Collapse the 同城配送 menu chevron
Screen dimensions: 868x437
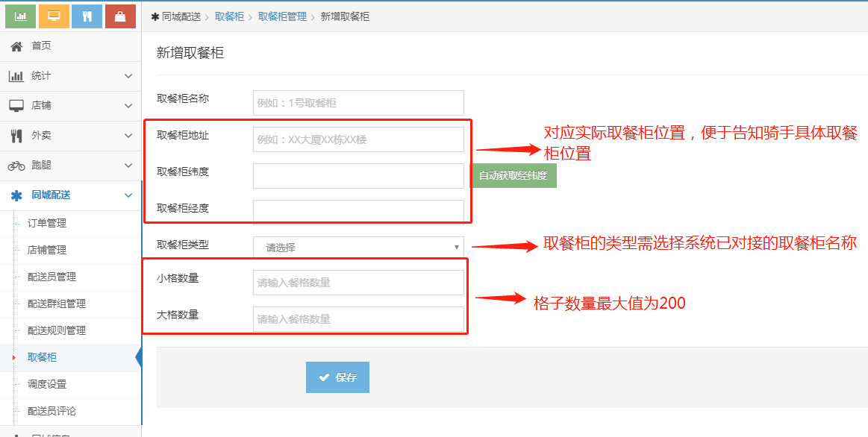click(x=128, y=195)
